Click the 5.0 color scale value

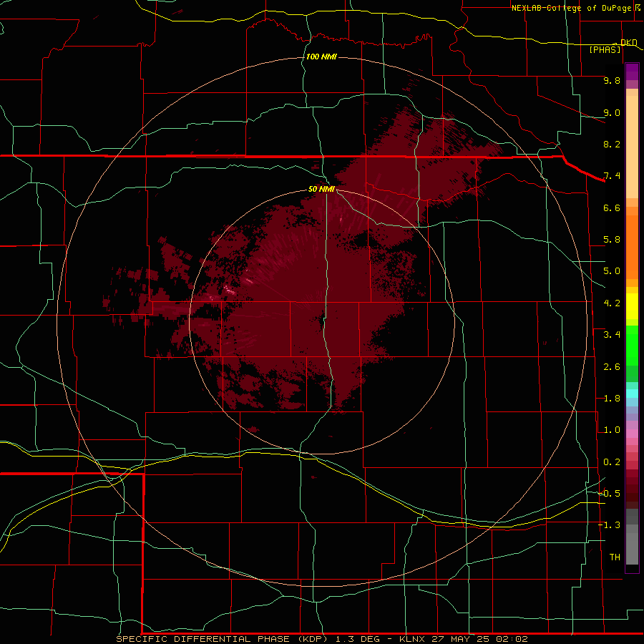612,271
